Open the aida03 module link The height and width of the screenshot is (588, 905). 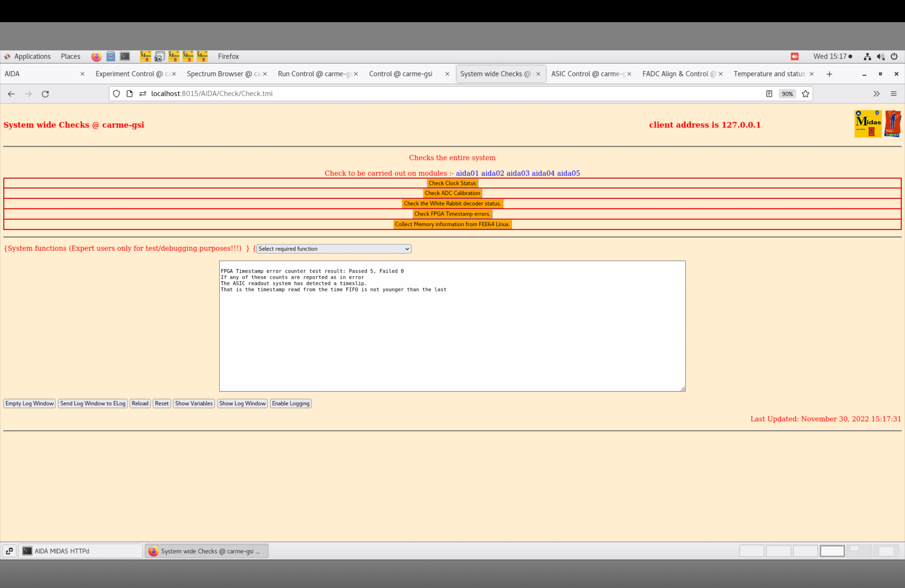517,173
